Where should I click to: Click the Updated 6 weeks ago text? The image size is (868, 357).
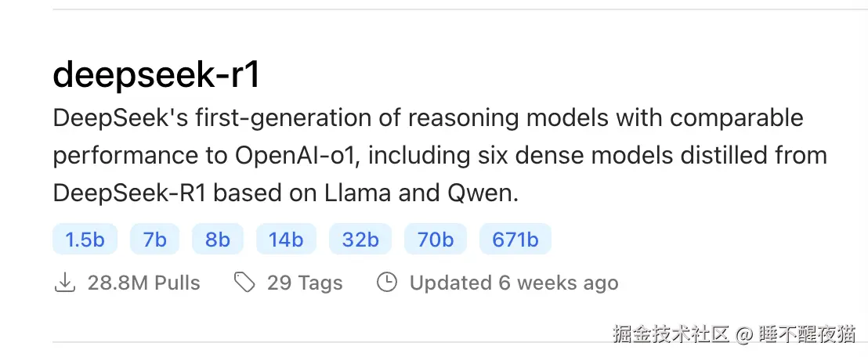pyautogui.click(x=514, y=283)
